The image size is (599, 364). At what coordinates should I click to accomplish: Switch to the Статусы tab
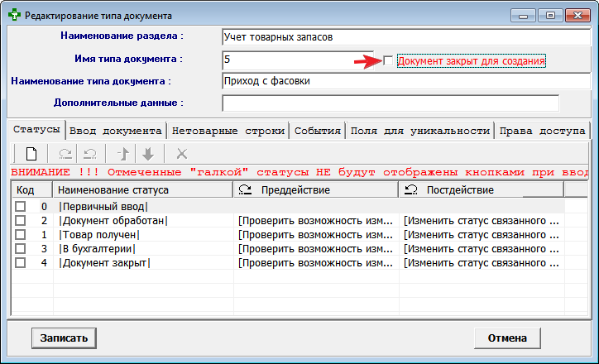(36, 130)
